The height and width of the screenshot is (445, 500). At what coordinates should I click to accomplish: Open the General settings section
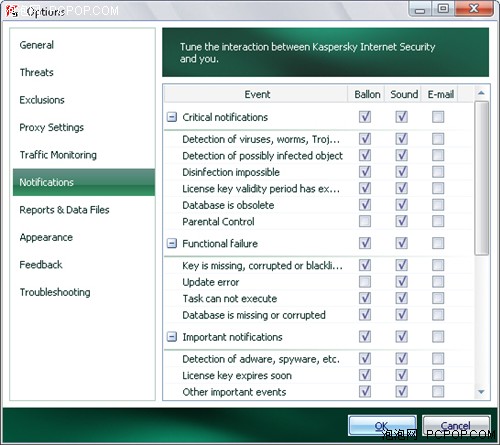point(37,45)
